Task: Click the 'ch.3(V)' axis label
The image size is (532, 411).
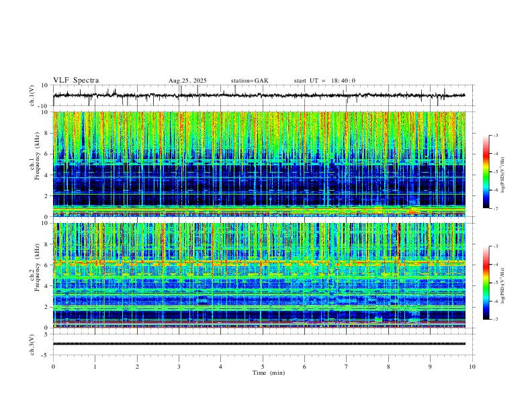Action: (32, 345)
